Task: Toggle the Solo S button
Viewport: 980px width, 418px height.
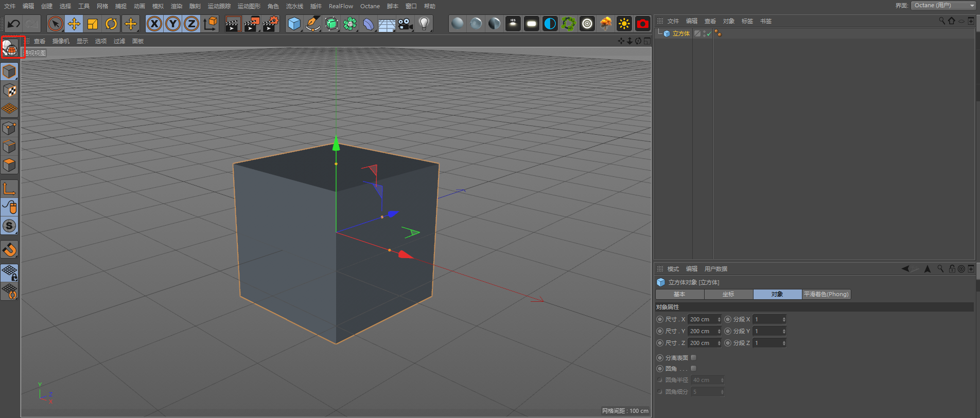Action: tap(10, 226)
